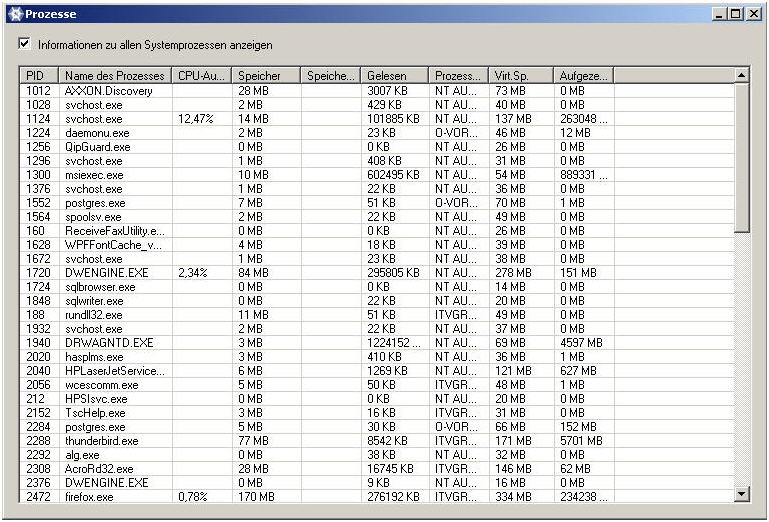The image size is (769, 522).
Task: Select the thunderbird.exe process row
Action: 101,440
